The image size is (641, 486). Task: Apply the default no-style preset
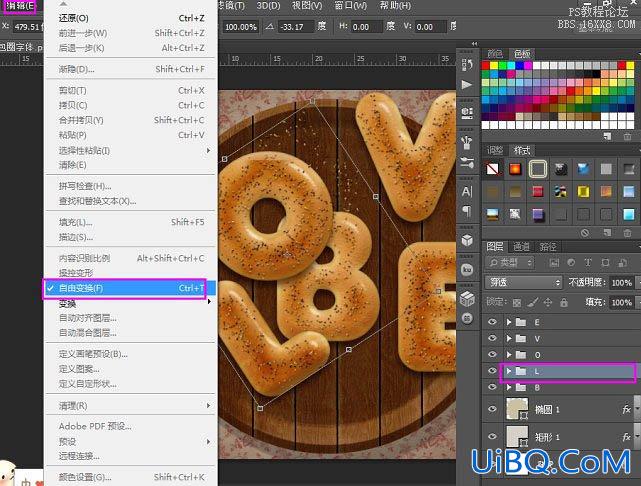[x=493, y=168]
